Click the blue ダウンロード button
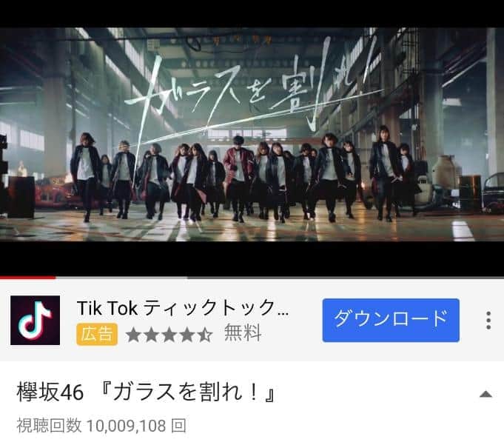Viewport: 504px width, 445px height. coord(391,321)
